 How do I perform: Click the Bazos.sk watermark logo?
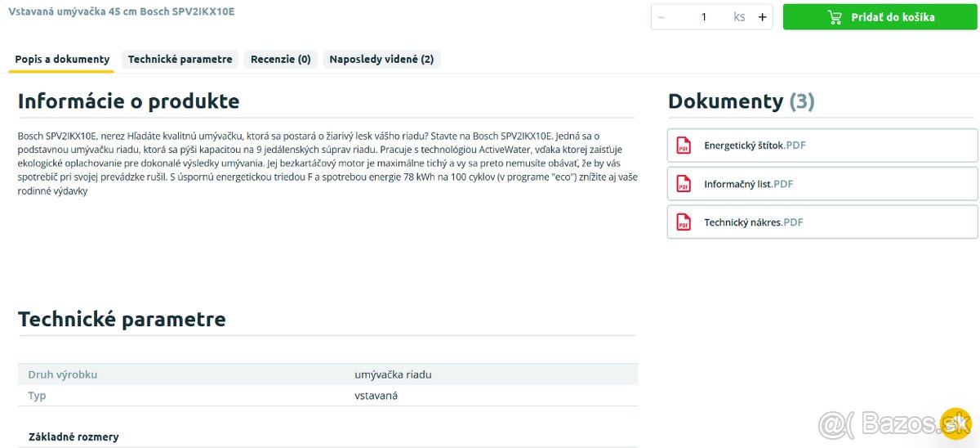[895, 423]
